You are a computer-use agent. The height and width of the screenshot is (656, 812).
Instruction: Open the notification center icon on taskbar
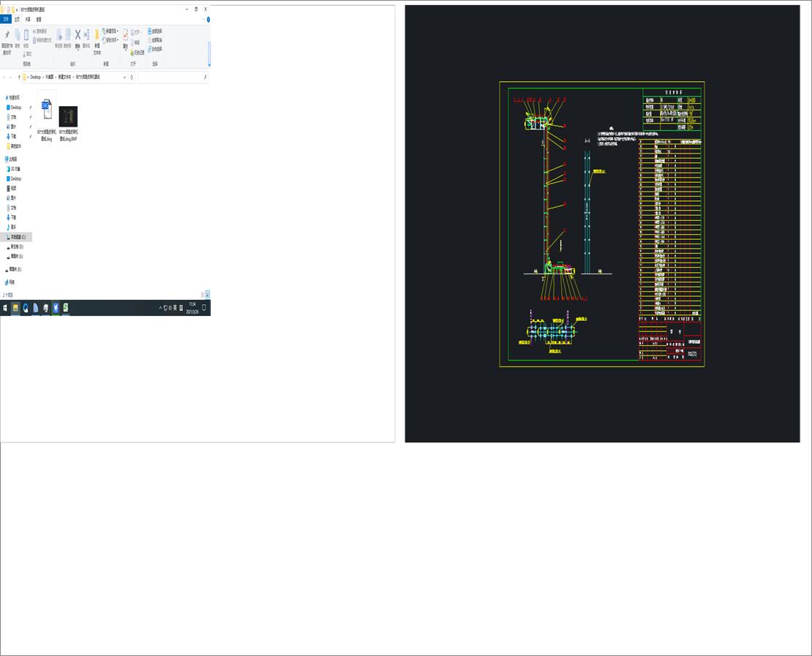pyautogui.click(x=205, y=308)
